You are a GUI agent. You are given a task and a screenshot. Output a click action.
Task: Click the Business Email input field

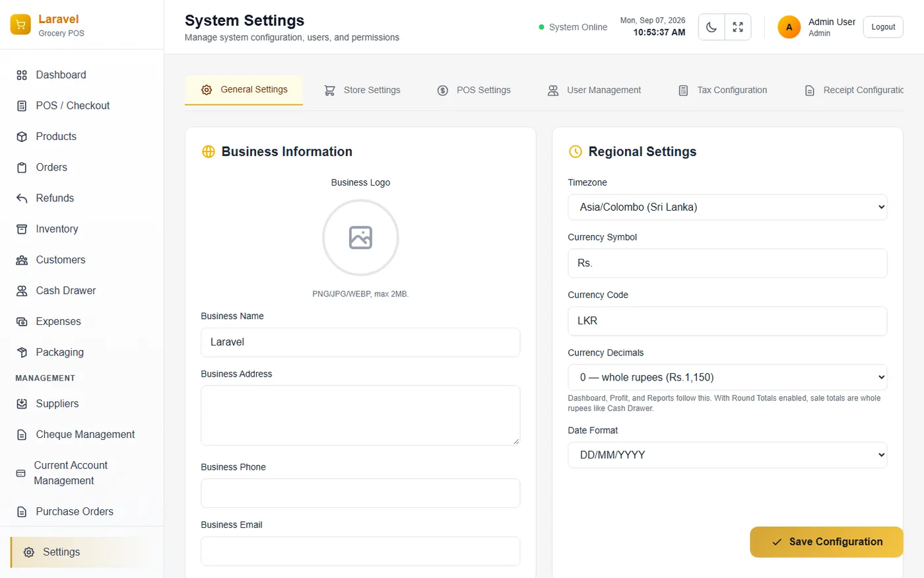coord(360,551)
